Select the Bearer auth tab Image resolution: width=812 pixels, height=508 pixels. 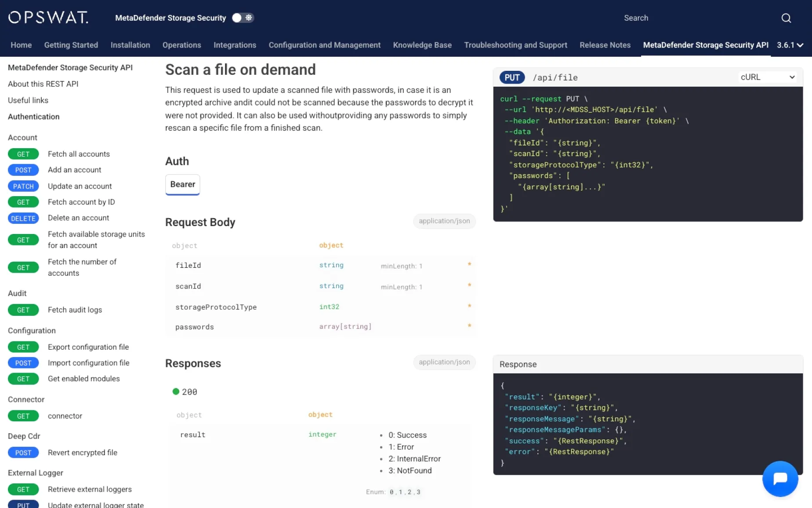[182, 184]
